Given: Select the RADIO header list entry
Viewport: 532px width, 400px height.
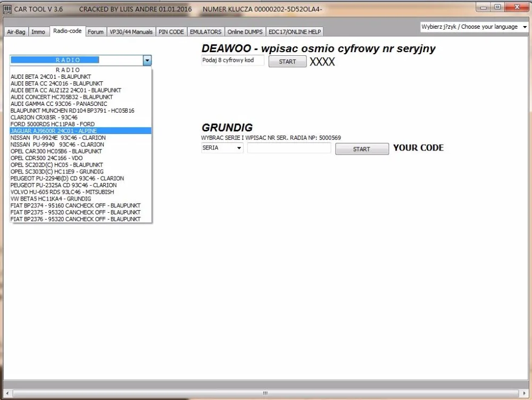Looking at the screenshot, I should (81, 70).
